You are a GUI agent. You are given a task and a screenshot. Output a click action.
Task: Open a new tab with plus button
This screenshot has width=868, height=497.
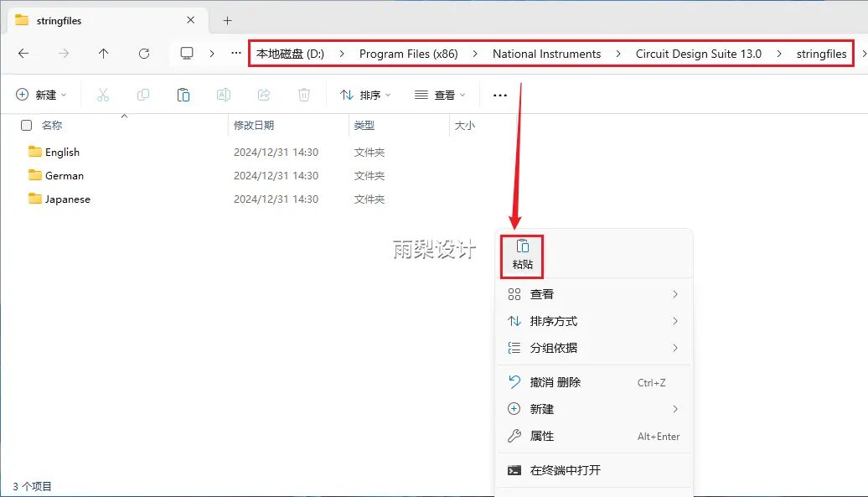click(227, 20)
